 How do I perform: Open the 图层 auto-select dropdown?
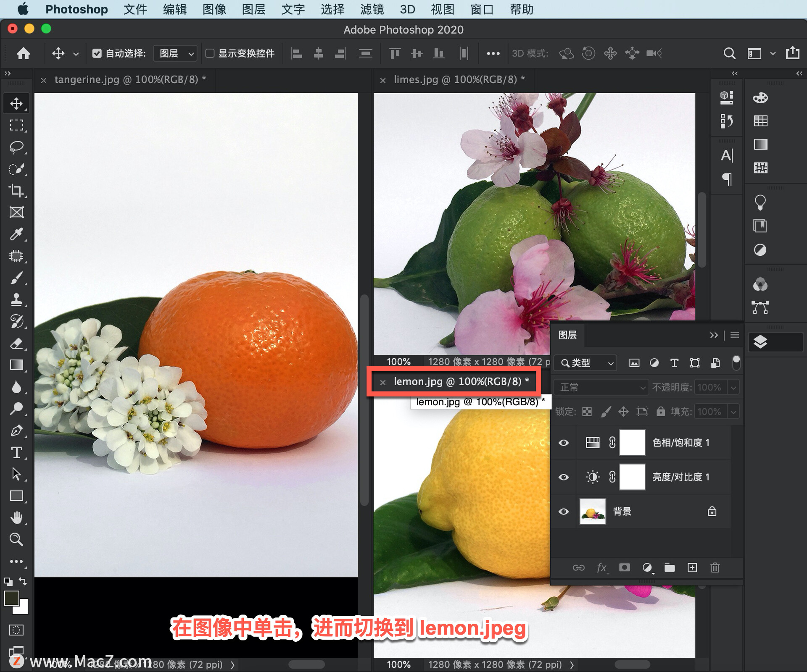tap(175, 53)
